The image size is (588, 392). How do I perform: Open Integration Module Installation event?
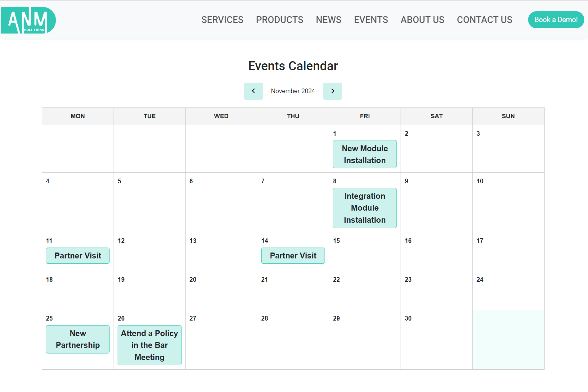(365, 208)
